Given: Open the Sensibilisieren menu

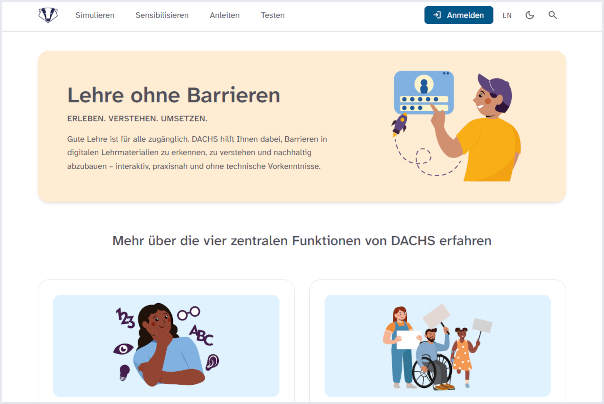Looking at the screenshot, I should pos(162,15).
